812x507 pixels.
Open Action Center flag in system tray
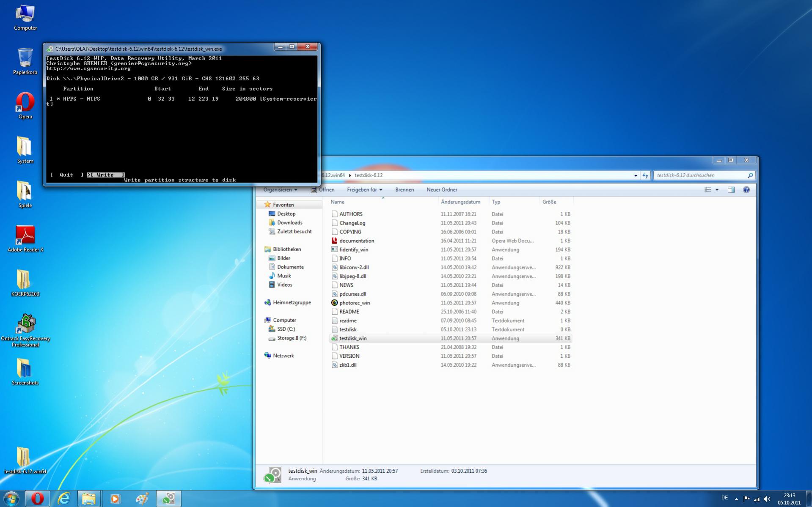(746, 499)
